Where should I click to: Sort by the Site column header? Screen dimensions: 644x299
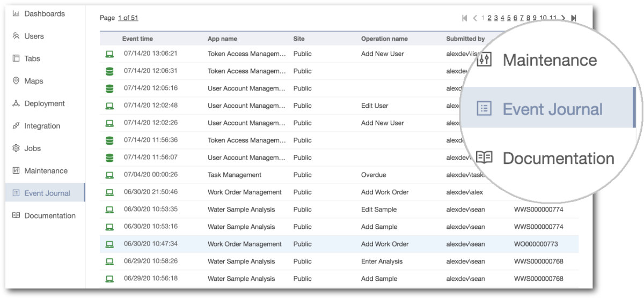point(299,39)
